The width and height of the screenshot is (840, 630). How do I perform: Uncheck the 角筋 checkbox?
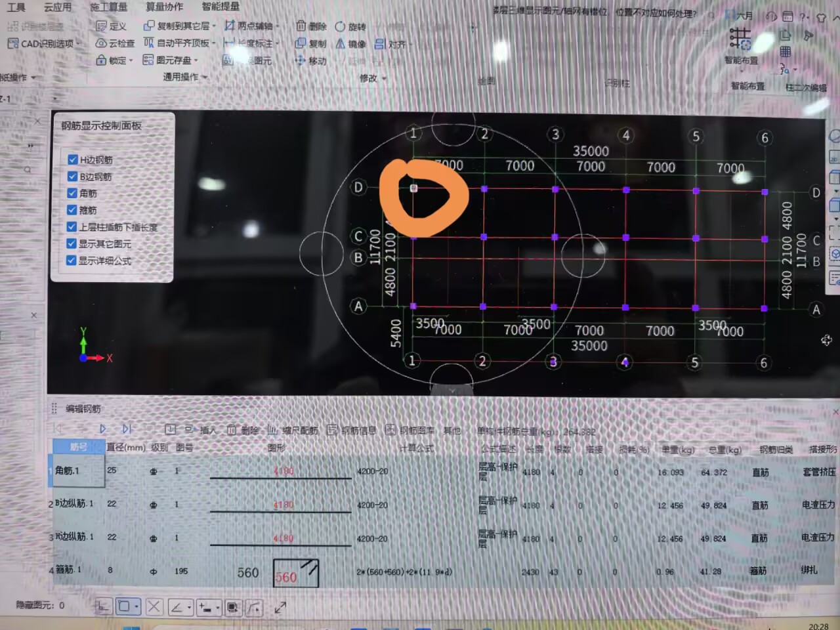click(72, 193)
